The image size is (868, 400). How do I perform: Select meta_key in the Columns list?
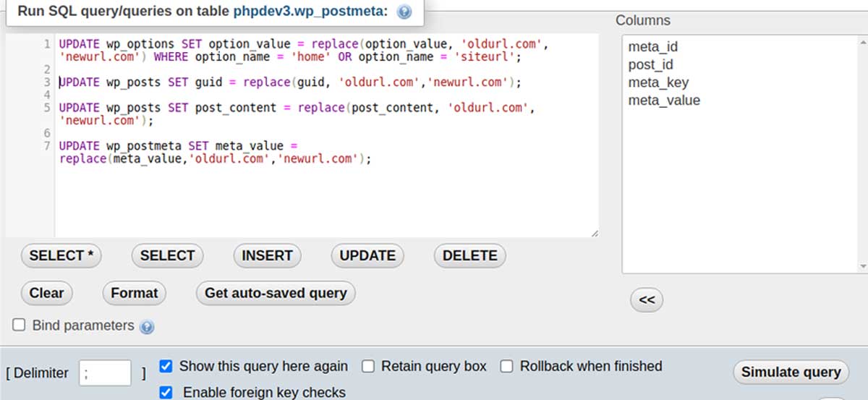[x=658, y=82]
